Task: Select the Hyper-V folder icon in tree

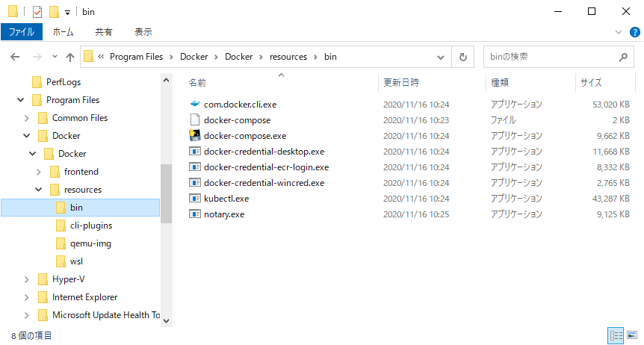Action: pos(43,280)
